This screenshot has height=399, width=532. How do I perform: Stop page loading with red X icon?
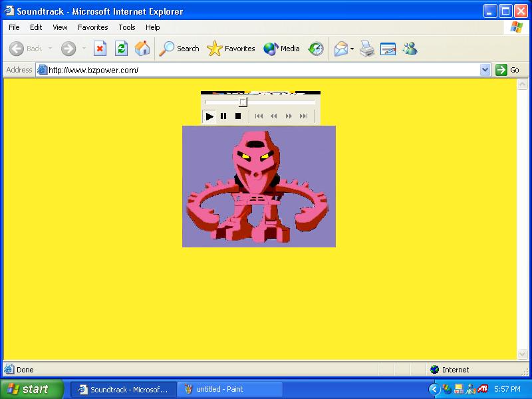100,49
